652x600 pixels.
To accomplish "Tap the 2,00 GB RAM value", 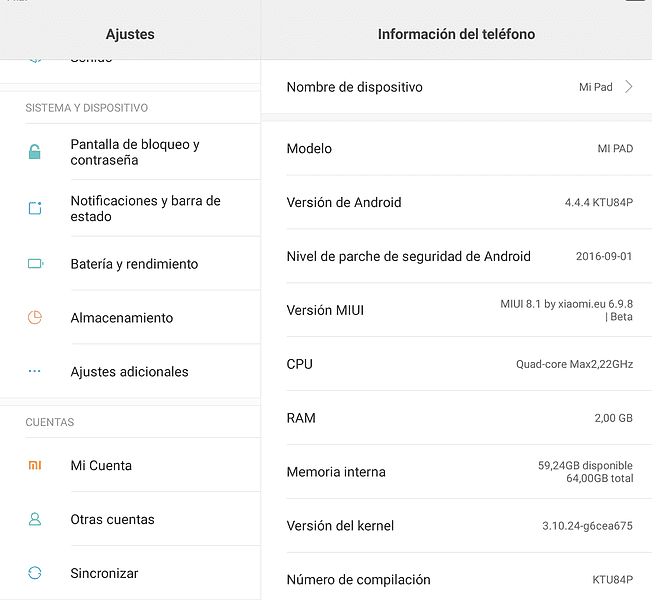I will [x=613, y=418].
